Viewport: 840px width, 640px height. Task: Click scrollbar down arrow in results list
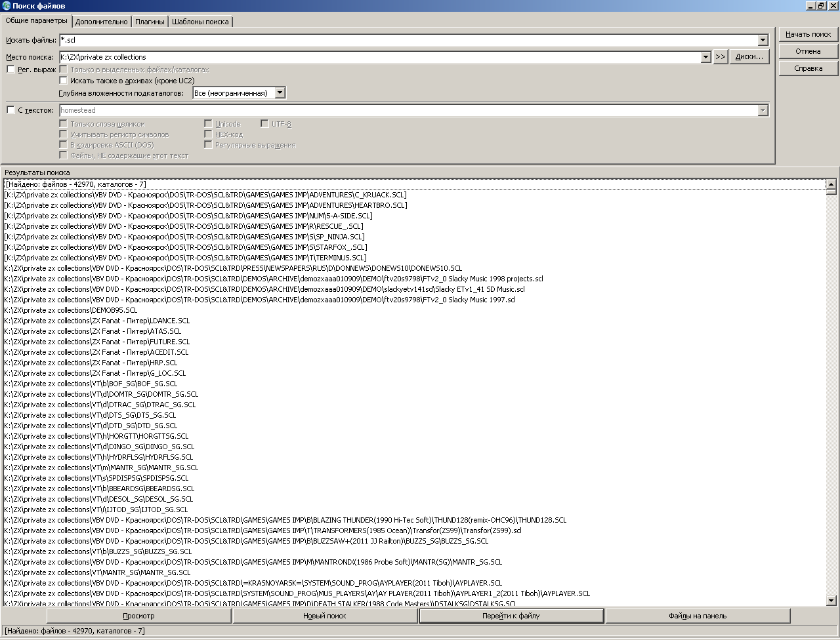[x=831, y=600]
